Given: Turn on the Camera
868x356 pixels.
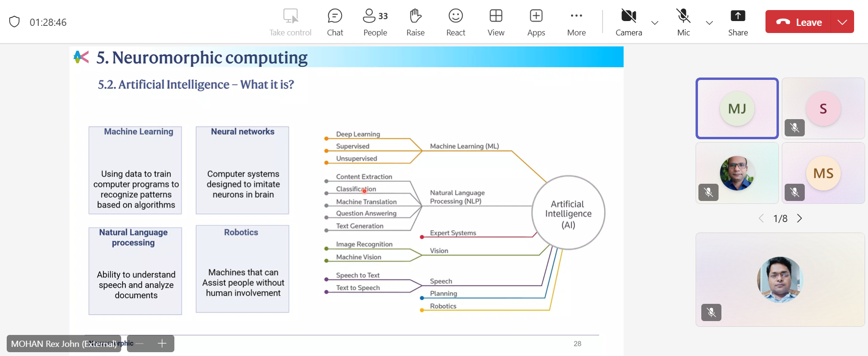Looking at the screenshot, I should (628, 22).
